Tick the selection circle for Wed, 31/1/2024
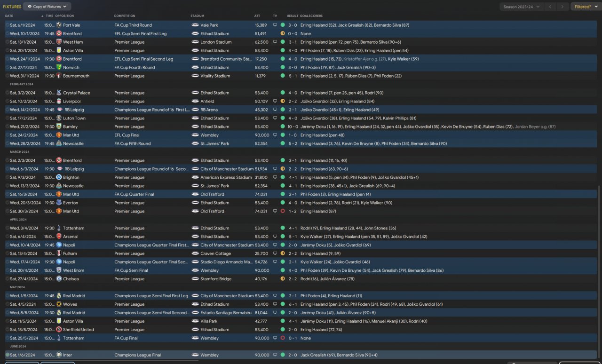 7,76
